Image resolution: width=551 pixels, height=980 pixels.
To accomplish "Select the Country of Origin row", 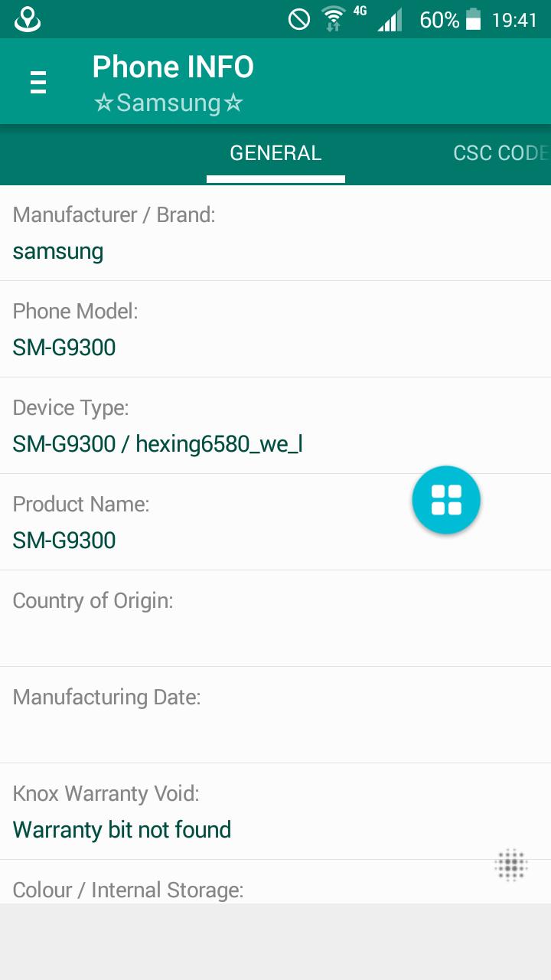I will click(275, 619).
